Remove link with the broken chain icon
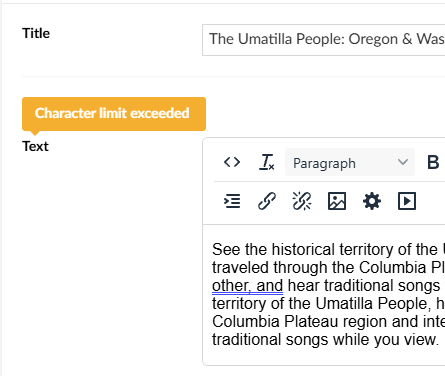 (x=302, y=201)
